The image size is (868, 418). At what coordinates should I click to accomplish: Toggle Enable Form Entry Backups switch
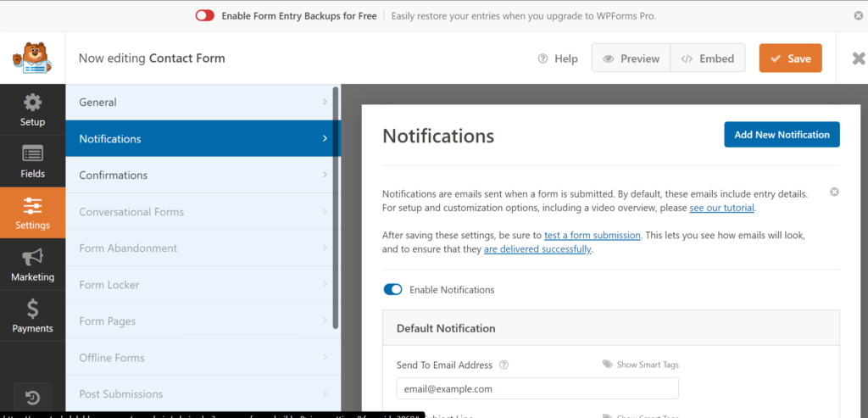coord(205,16)
